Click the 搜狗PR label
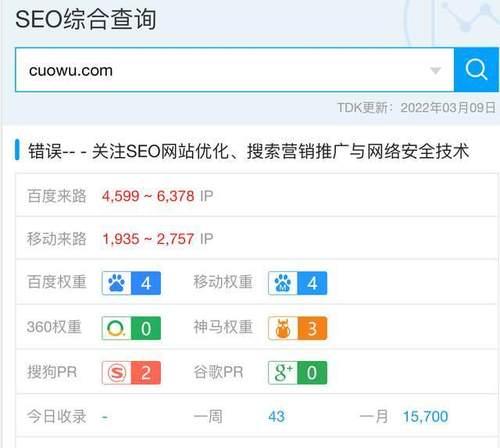 pyautogui.click(x=52, y=372)
